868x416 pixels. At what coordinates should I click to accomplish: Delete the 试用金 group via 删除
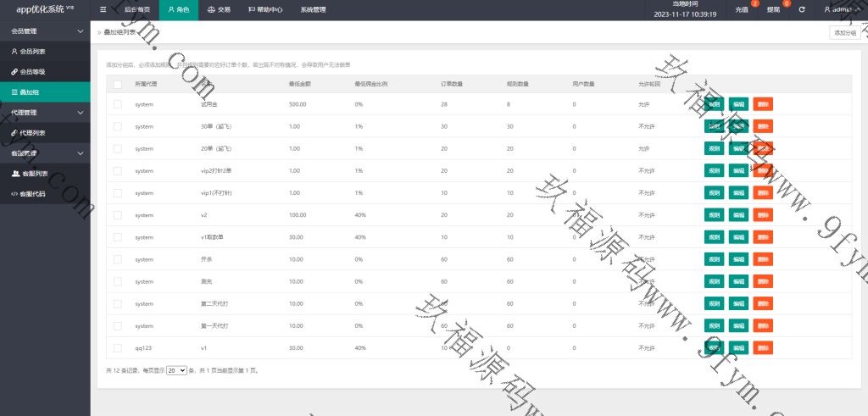point(763,104)
